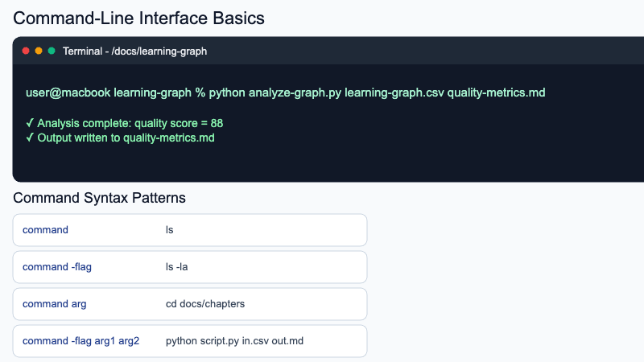The height and width of the screenshot is (362, 644).
Task: Click the 'ls' example text
Action: coord(169,230)
